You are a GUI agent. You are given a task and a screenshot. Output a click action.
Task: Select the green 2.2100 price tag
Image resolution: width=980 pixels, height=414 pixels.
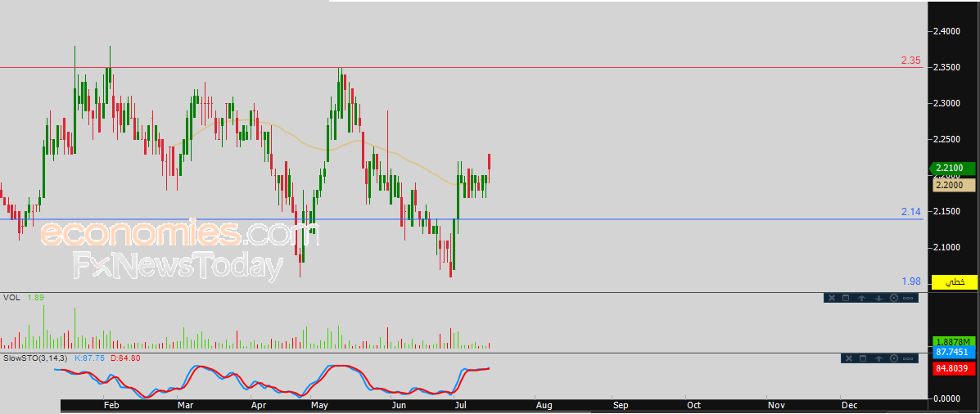pos(952,168)
